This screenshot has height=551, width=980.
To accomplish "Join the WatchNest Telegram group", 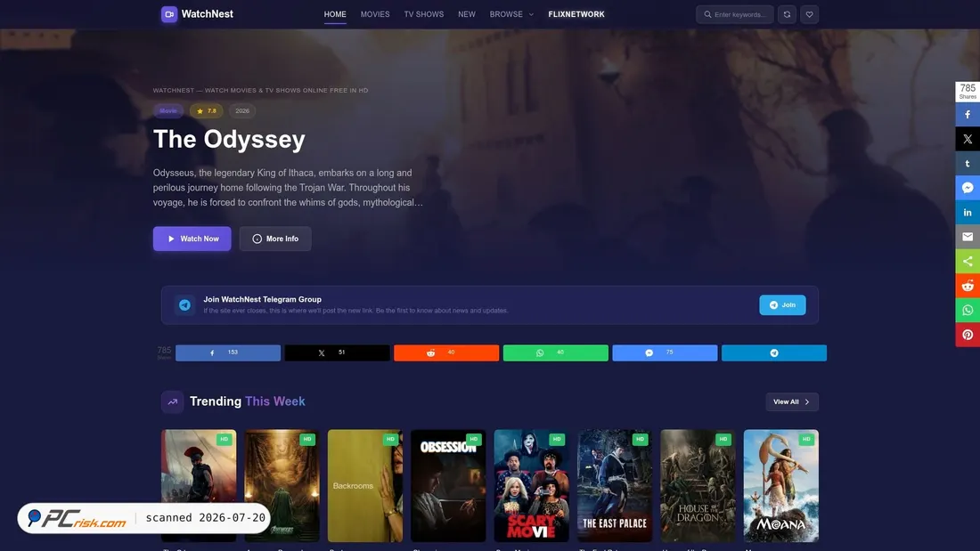I will click(782, 304).
